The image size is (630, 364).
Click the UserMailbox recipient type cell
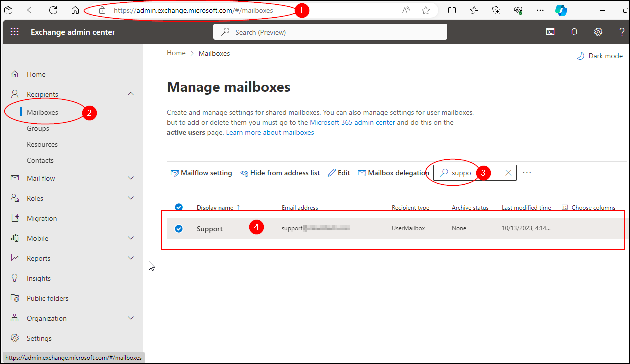408,228
